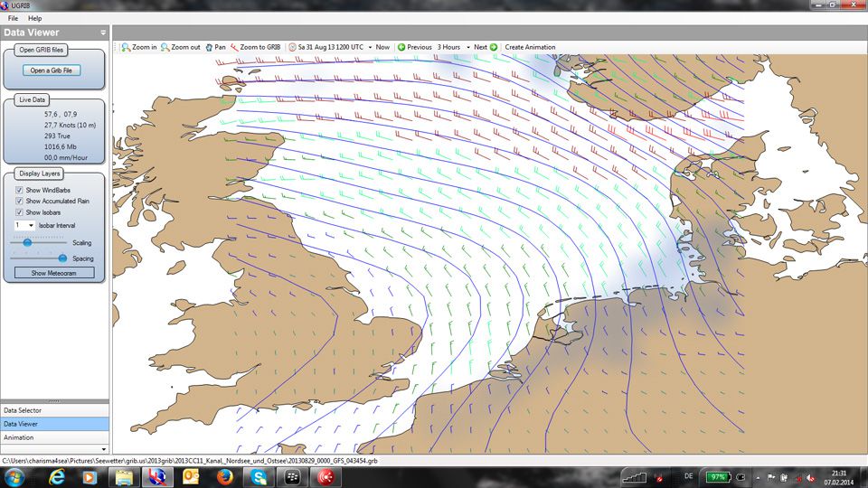Screen dimensions: 868x488
Task: Switch to Data Selector pane
Action: click(x=54, y=410)
